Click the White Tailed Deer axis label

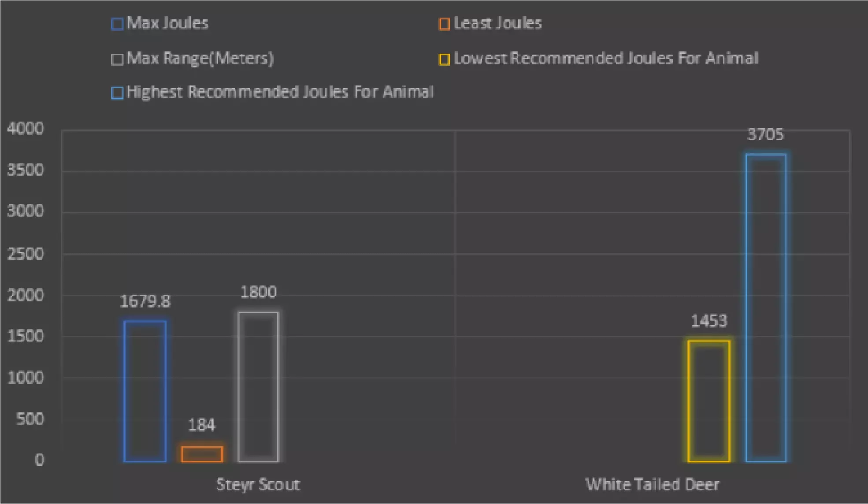point(652,485)
